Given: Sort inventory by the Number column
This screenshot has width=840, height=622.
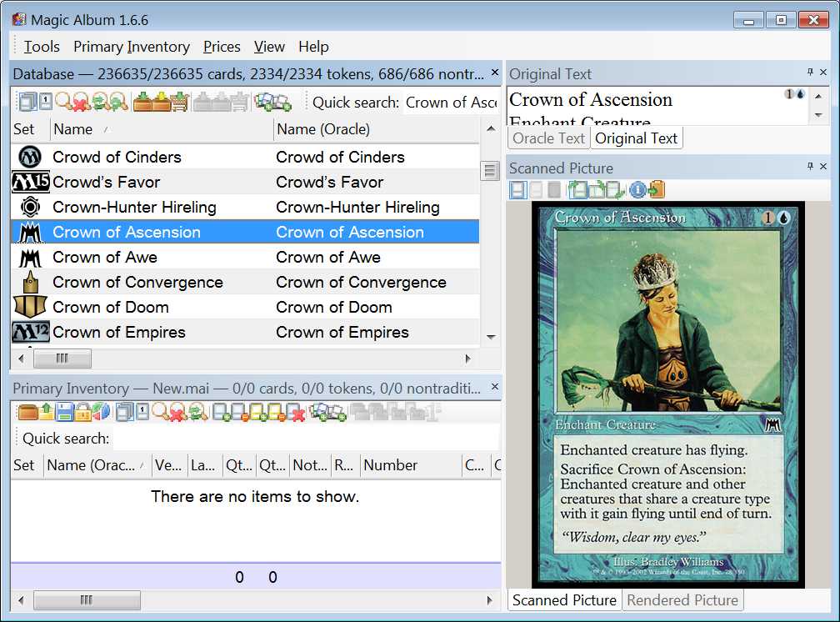Looking at the screenshot, I should (410, 465).
